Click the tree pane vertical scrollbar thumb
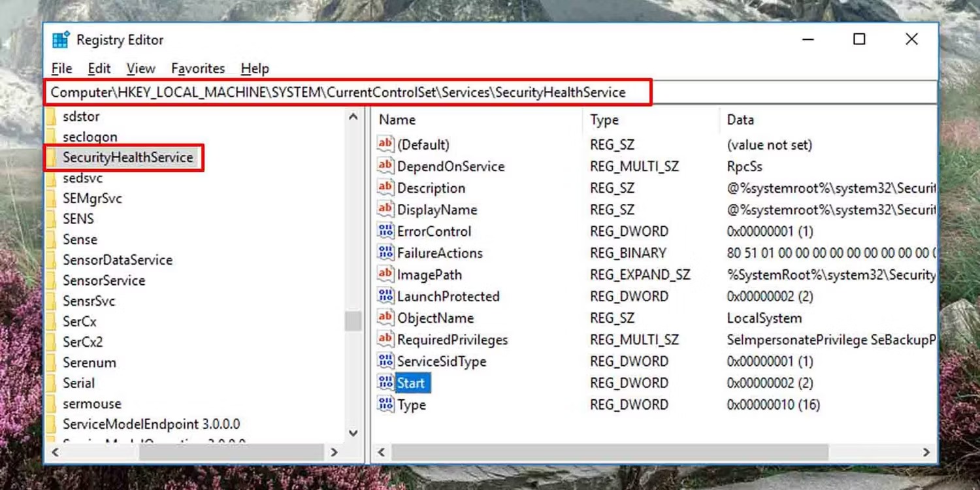Viewport: 980px width, 490px height. (353, 321)
